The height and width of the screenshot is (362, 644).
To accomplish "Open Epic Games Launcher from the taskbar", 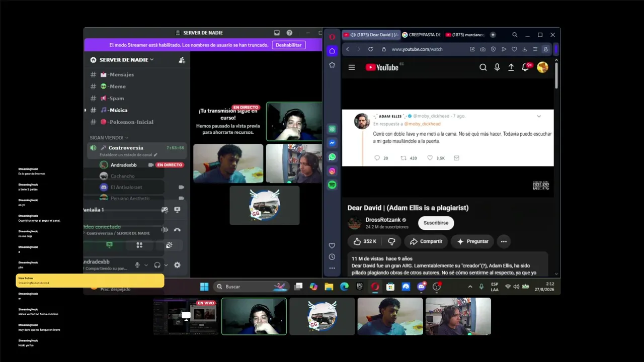I will tap(360, 287).
